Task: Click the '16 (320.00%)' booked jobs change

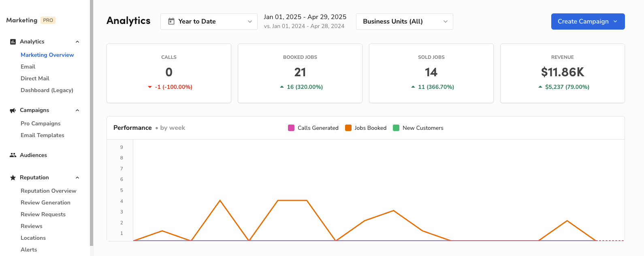Action: [x=305, y=87]
